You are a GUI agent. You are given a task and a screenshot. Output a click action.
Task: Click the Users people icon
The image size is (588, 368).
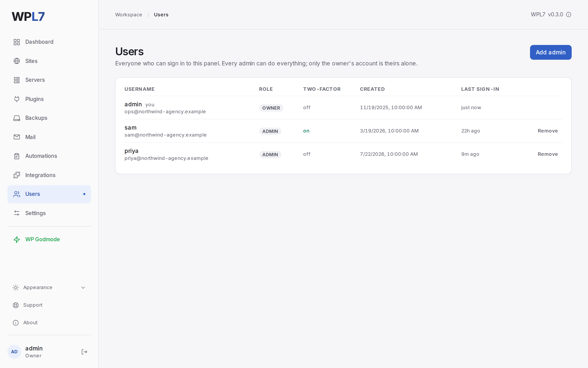click(x=17, y=194)
